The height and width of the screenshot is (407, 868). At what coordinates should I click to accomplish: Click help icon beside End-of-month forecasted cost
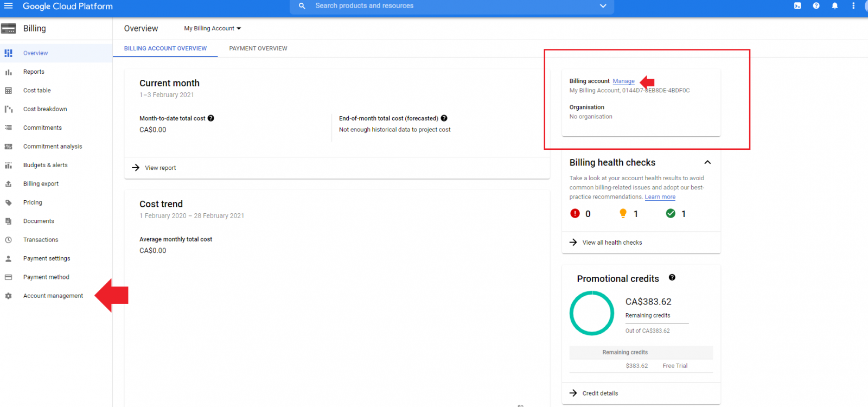point(444,118)
